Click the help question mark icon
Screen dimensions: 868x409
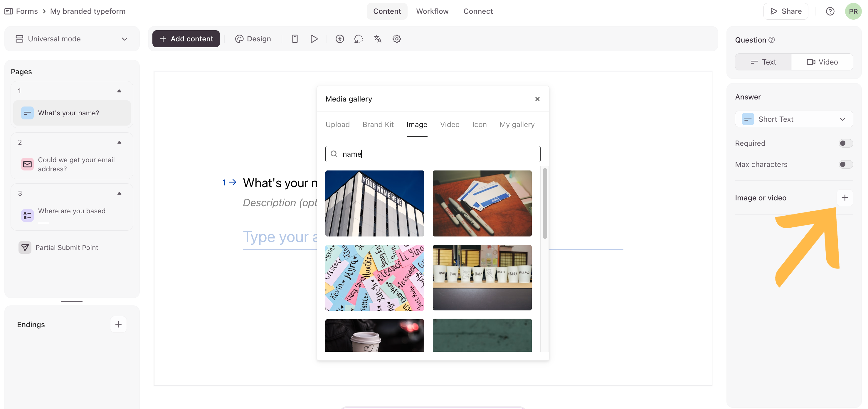(830, 11)
